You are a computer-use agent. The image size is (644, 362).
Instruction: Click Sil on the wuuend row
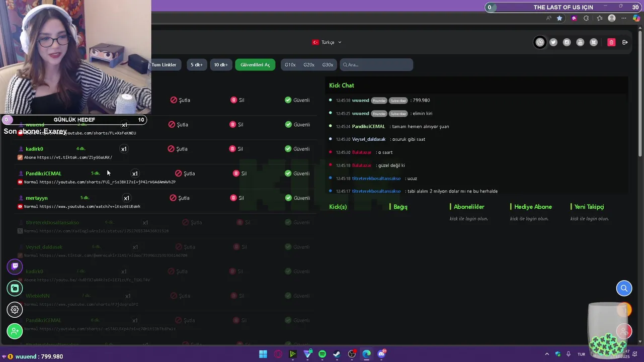(x=236, y=125)
